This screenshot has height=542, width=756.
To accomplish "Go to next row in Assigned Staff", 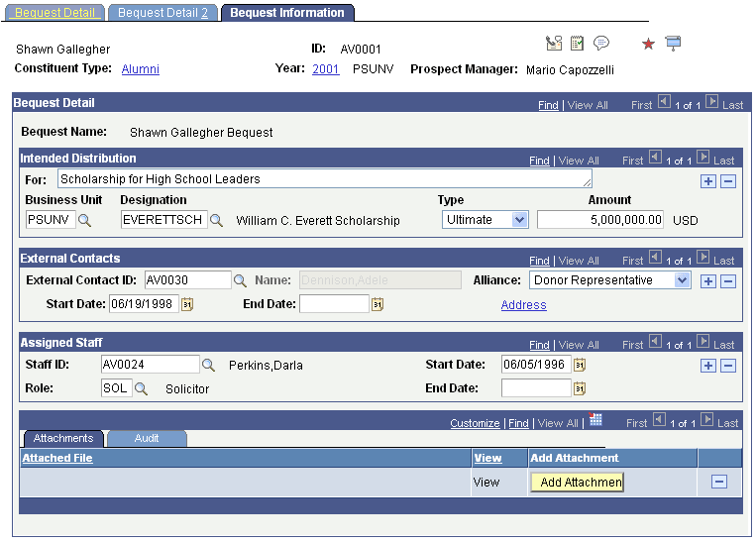I will tap(702, 342).
